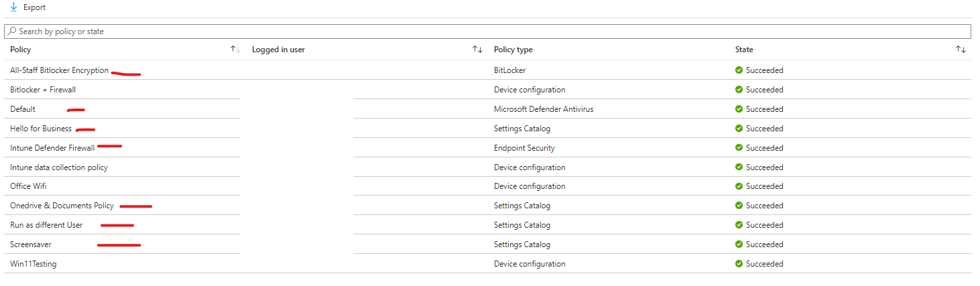Open All-Staff Bitlocker Encryption policy
Screen dimensions: 980x286
pyautogui.click(x=59, y=70)
